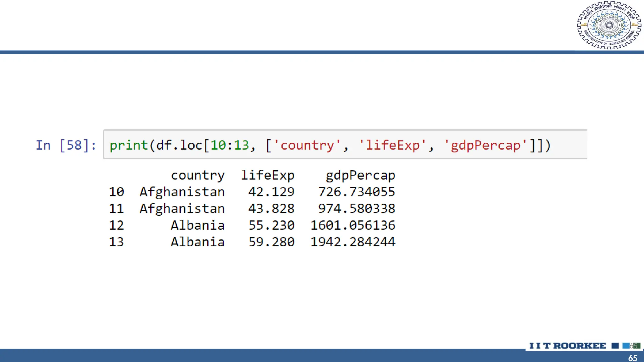Click the Albania entry in row 13
Image resolution: width=644 pixels, height=362 pixels.
point(197,242)
